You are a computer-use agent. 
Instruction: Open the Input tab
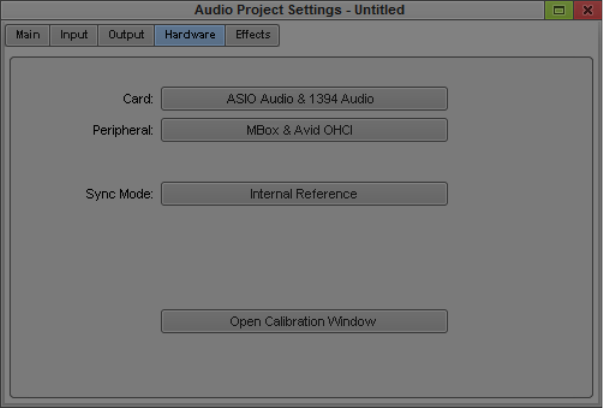tap(74, 35)
